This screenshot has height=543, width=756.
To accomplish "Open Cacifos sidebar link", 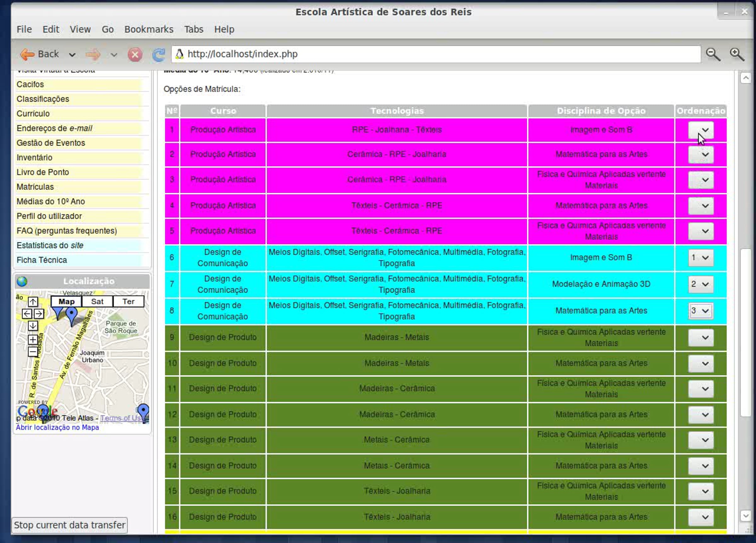I will point(30,84).
